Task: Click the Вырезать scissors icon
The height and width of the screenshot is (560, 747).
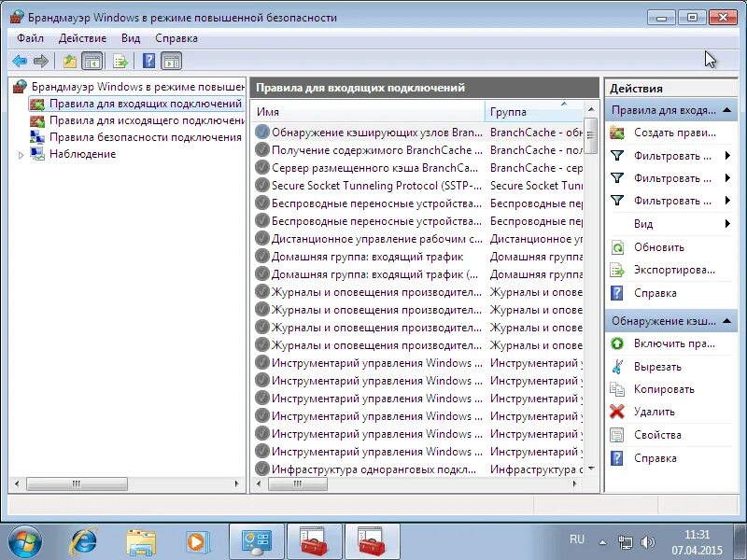Action: 617,367
